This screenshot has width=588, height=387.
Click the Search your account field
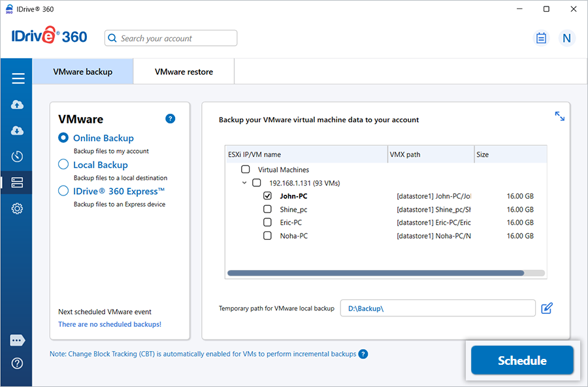[171, 38]
